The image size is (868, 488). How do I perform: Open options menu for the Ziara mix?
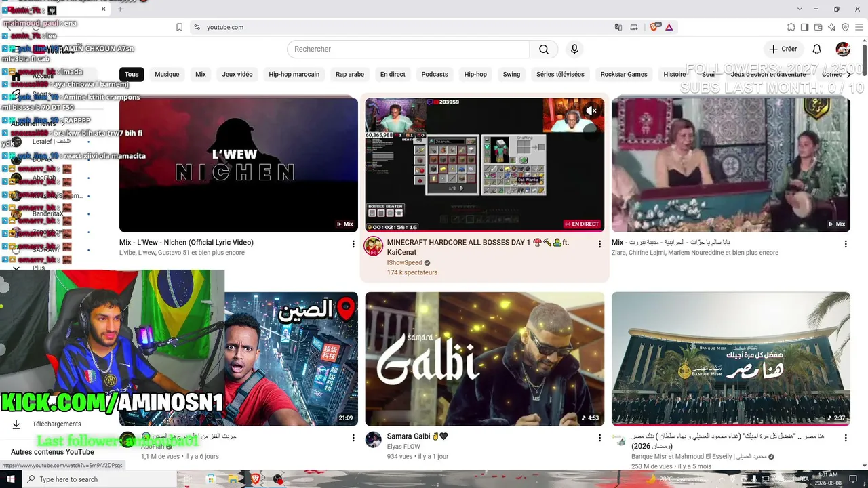coord(846,244)
